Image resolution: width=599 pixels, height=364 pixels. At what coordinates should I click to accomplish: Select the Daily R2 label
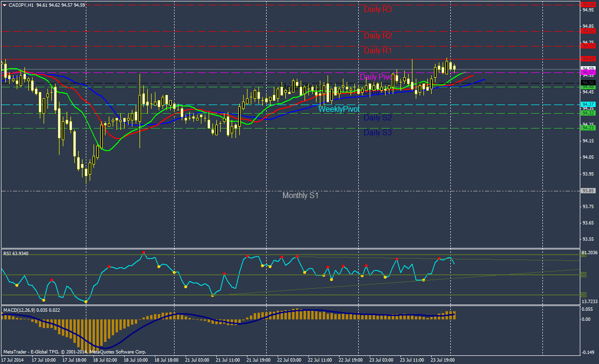378,35
